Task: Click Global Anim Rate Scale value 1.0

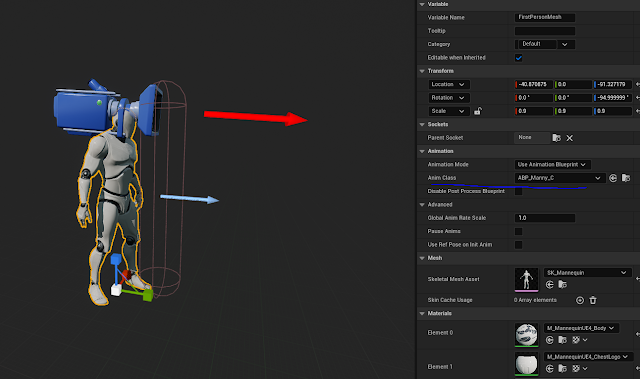Action: (545, 218)
